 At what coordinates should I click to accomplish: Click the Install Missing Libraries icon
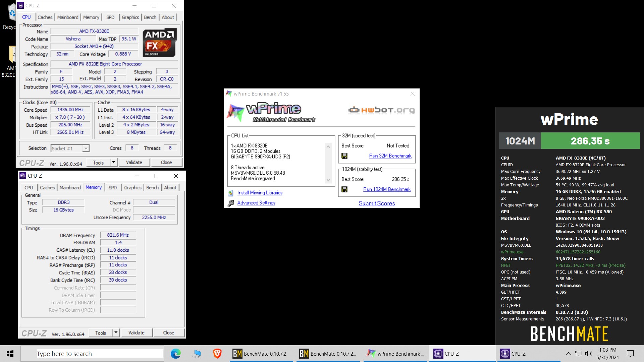[x=231, y=193]
